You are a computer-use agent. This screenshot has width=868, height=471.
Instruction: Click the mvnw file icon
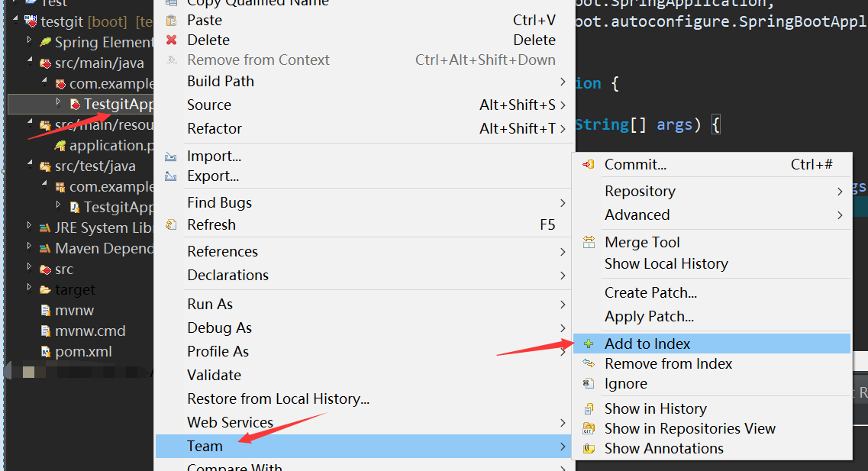[46, 311]
